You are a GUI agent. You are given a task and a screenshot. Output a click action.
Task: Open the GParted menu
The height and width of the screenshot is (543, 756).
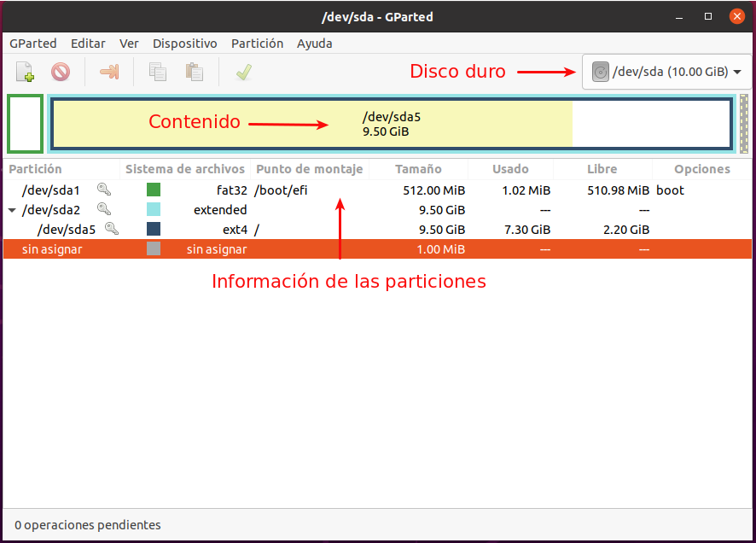coord(33,44)
